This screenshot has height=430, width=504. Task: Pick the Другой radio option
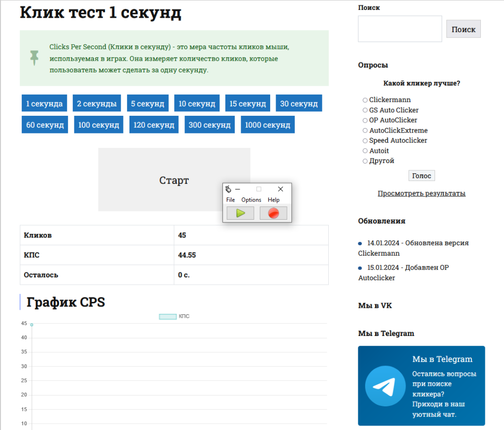click(x=365, y=161)
